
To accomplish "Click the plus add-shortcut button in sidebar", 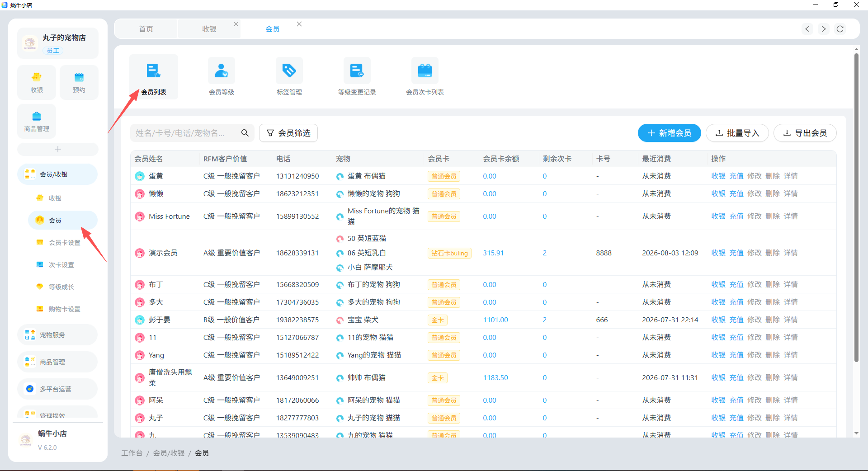I will (58, 149).
